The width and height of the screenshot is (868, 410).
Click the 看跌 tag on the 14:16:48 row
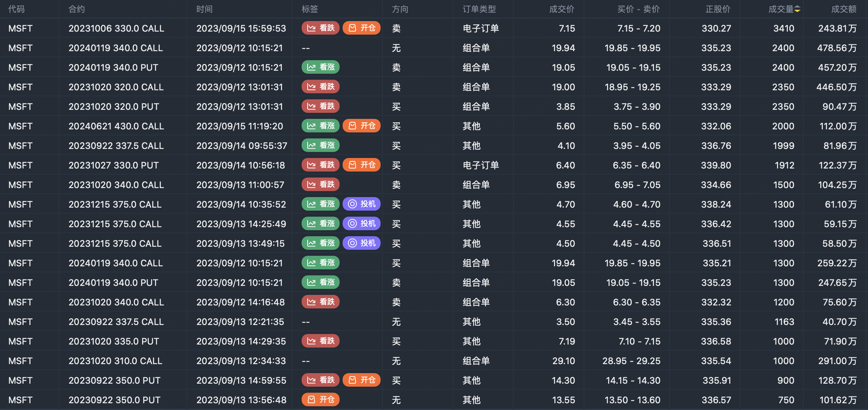pyautogui.click(x=320, y=302)
